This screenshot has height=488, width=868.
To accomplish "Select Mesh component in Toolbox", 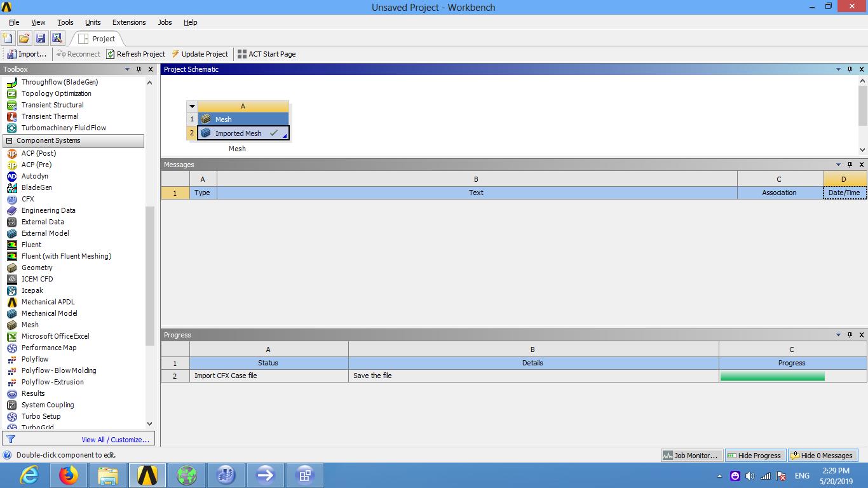I will point(30,325).
